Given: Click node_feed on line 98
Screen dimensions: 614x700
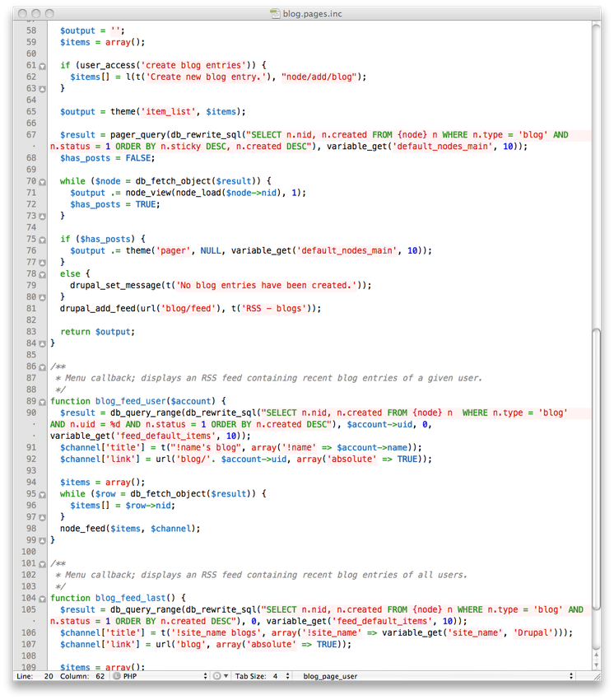Looking at the screenshot, I should 82,529.
